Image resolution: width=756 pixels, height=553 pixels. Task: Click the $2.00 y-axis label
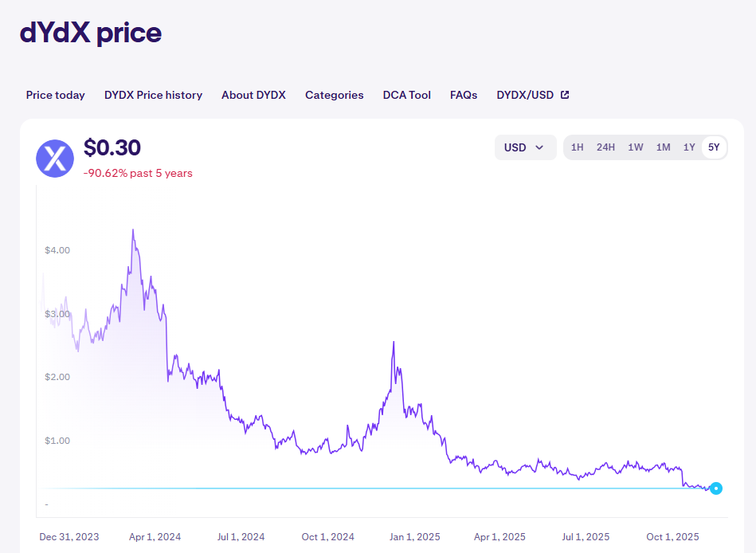tap(57, 377)
